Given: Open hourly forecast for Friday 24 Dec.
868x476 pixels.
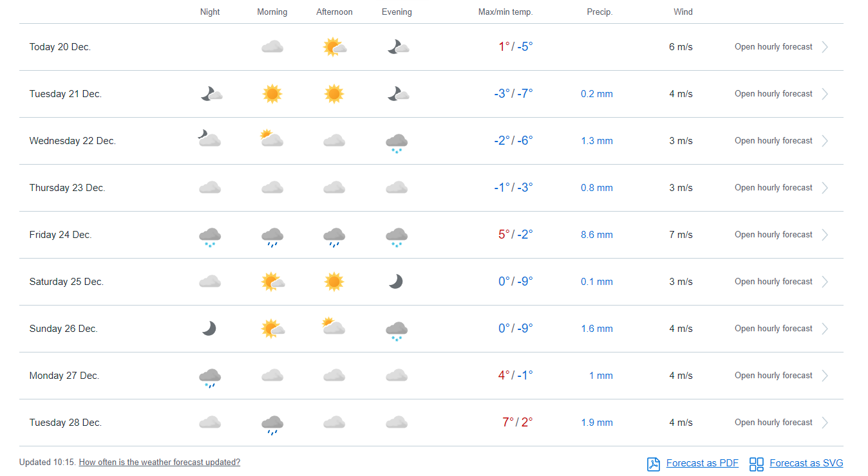Looking at the screenshot, I should (773, 235).
